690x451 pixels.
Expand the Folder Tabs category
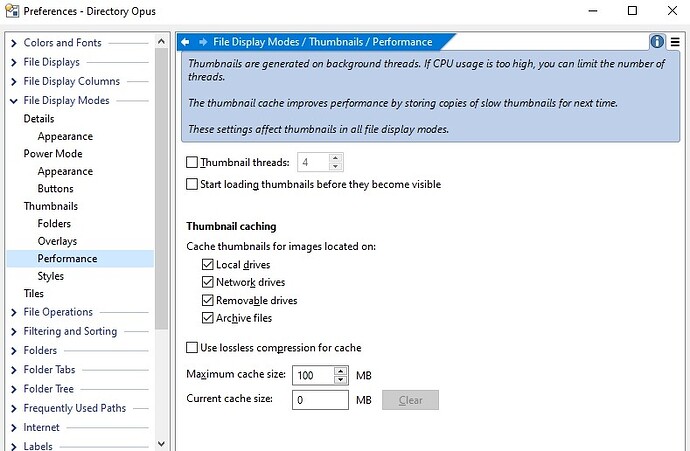coord(14,370)
